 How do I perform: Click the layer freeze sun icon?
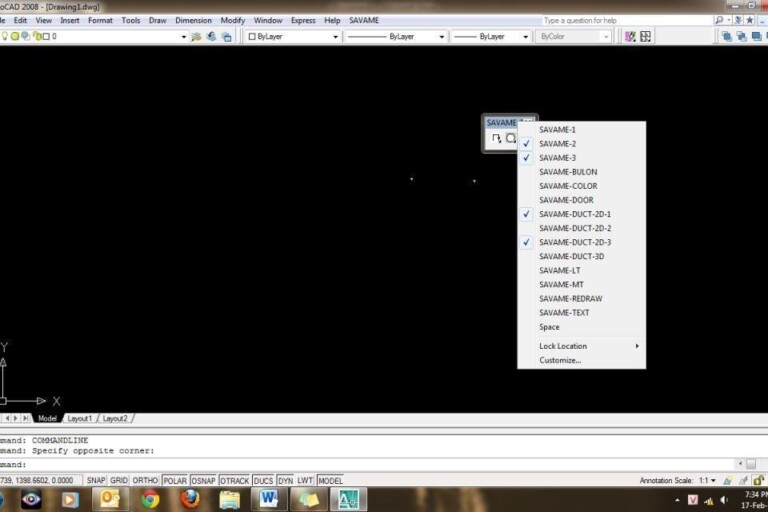coord(15,36)
